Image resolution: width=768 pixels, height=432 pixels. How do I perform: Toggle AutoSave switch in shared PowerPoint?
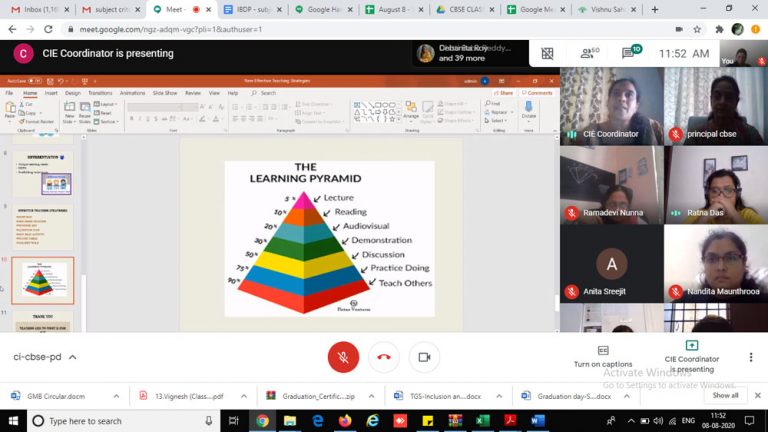33,81
